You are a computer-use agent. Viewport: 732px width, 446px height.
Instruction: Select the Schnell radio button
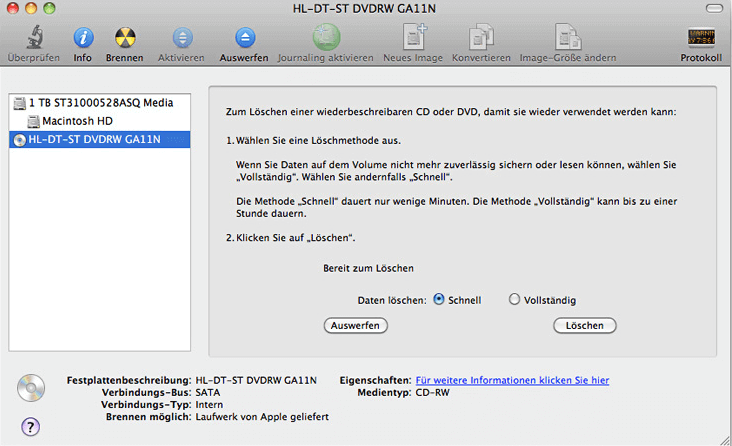click(x=438, y=299)
